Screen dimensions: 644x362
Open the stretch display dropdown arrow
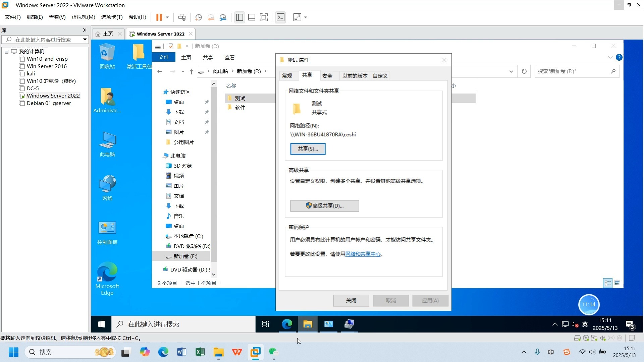click(306, 17)
